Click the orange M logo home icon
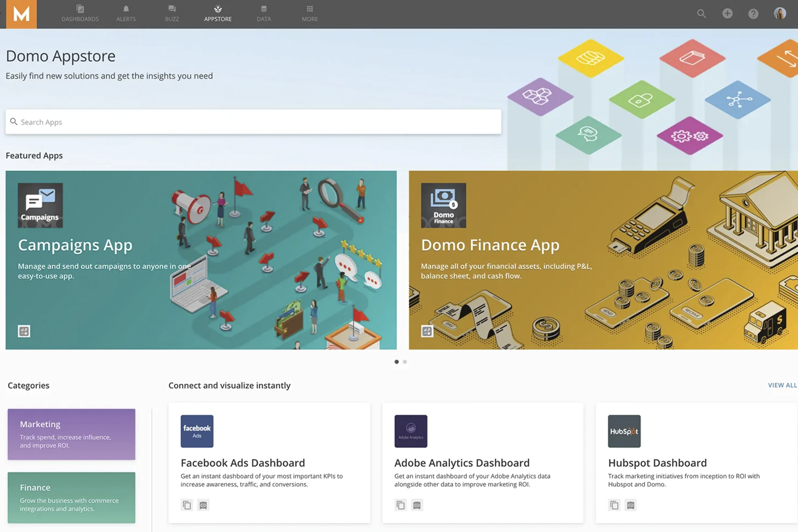Image resolution: width=798 pixels, height=532 pixels. tap(21, 14)
